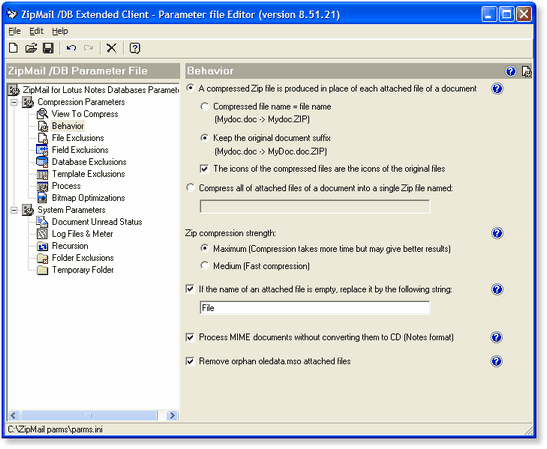Open help for Process MIME documents option

496,337
